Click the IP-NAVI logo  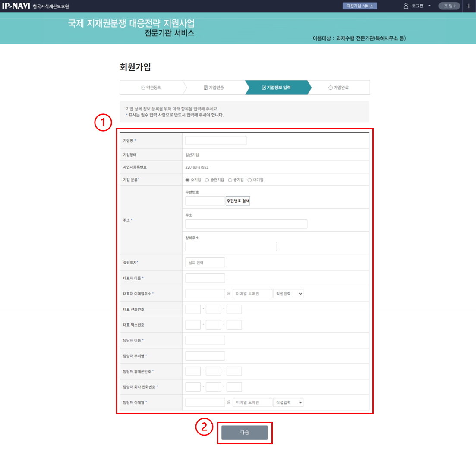tap(16, 6)
